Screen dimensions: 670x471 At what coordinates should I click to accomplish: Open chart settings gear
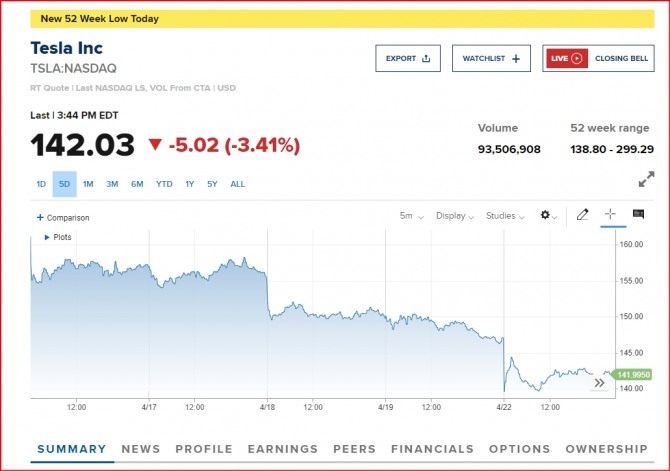(546, 215)
